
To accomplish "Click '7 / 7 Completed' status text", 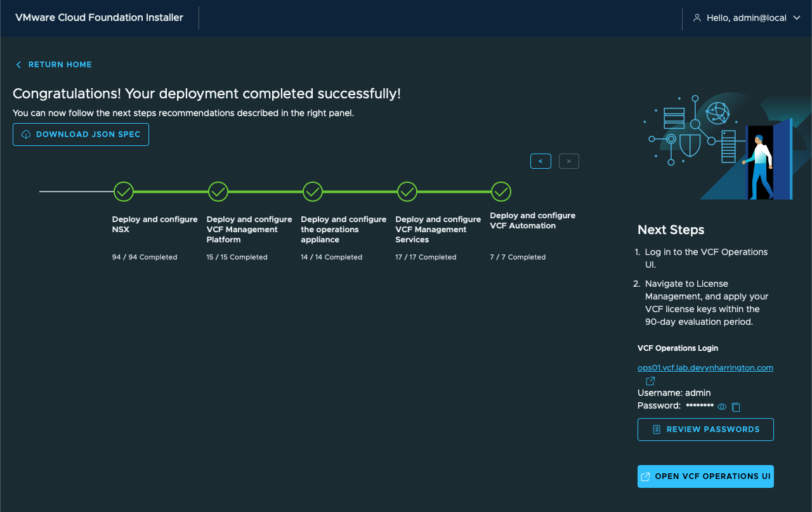I will pos(518,257).
